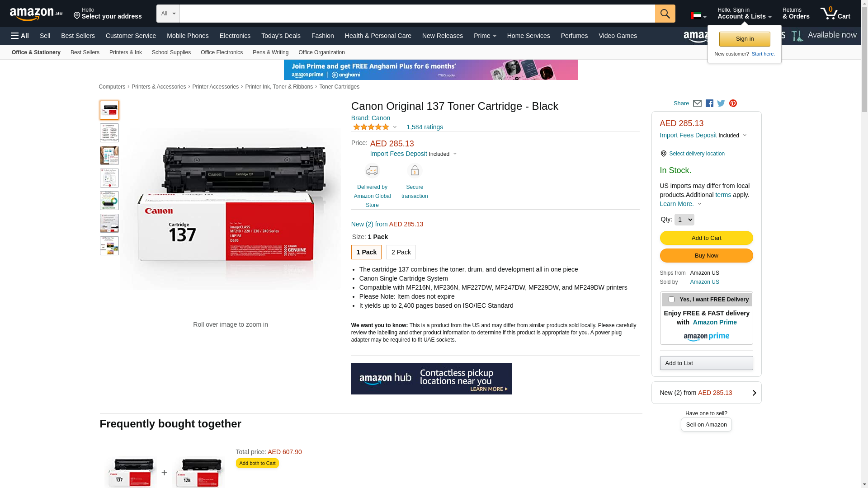Select the second product image thumbnail

tap(109, 133)
